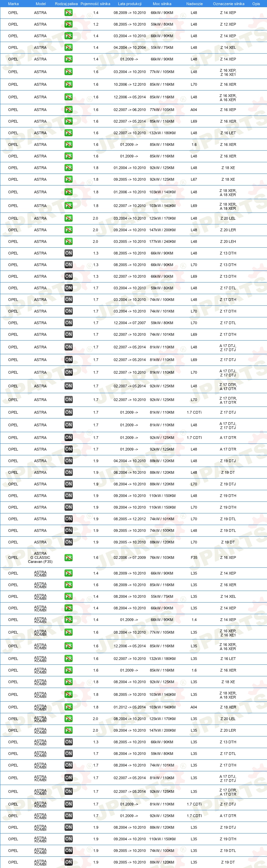Click 59kW / 80KM cell in Z 12 XEP row
Image resolution: width=267 pixels, height=868 pixels.
162,24
